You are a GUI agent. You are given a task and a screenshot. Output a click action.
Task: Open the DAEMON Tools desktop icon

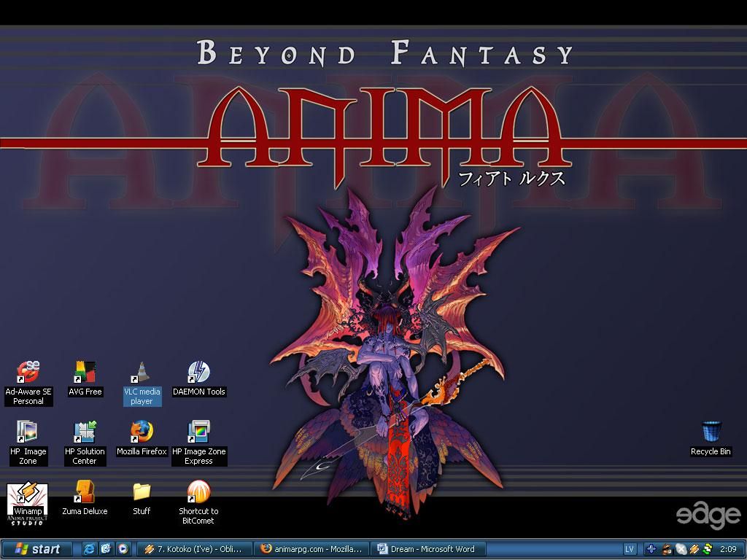(x=198, y=379)
